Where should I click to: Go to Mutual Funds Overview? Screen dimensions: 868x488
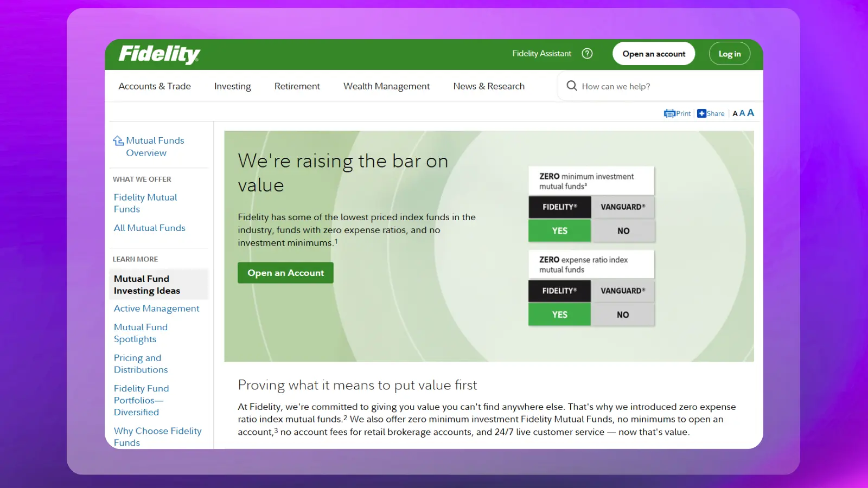[x=155, y=146]
